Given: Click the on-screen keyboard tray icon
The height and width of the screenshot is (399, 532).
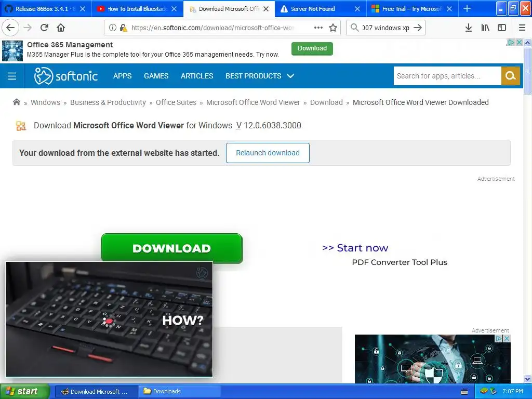Looking at the screenshot, I should coord(464,392).
